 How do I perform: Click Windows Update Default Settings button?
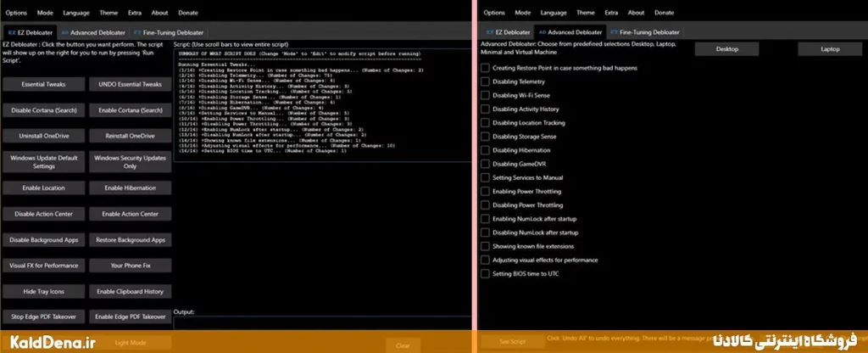pyautogui.click(x=44, y=162)
